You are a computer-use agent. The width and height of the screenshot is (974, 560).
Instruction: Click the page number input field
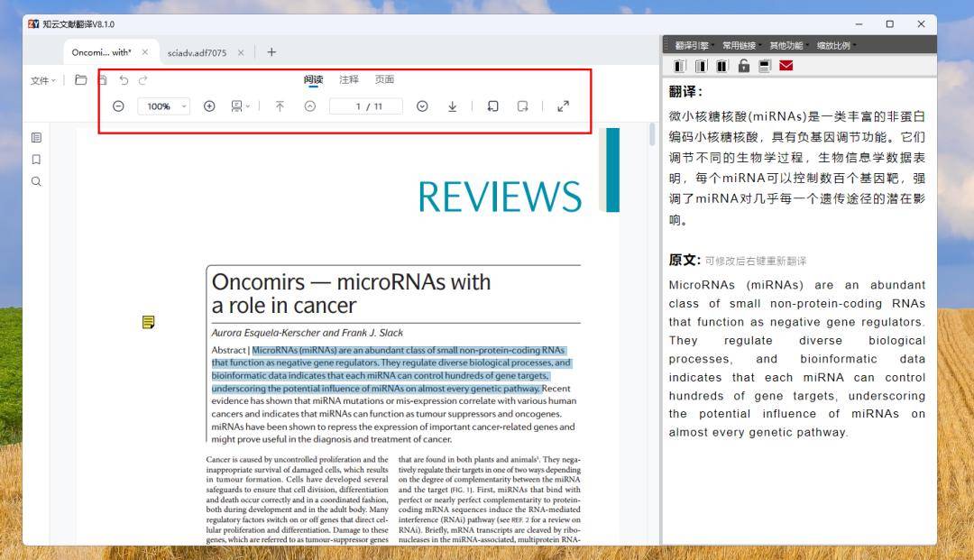(x=366, y=106)
